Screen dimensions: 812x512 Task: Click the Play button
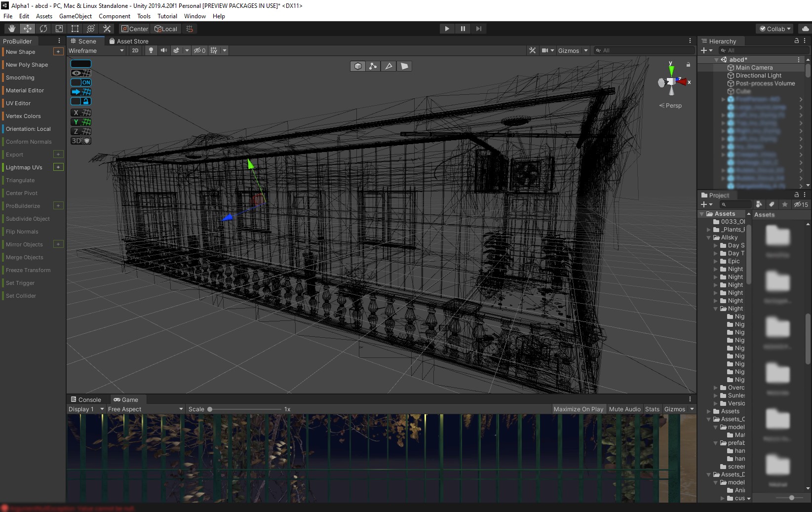(x=447, y=29)
